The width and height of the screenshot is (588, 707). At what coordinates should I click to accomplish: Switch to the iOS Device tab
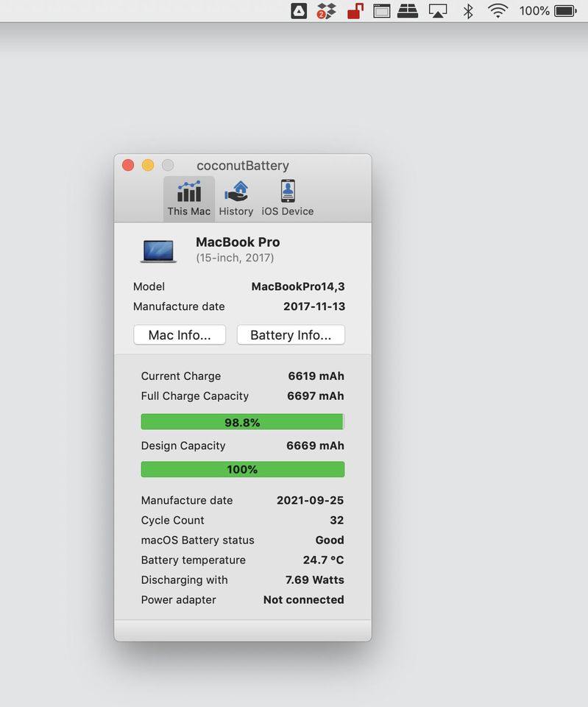point(288,199)
